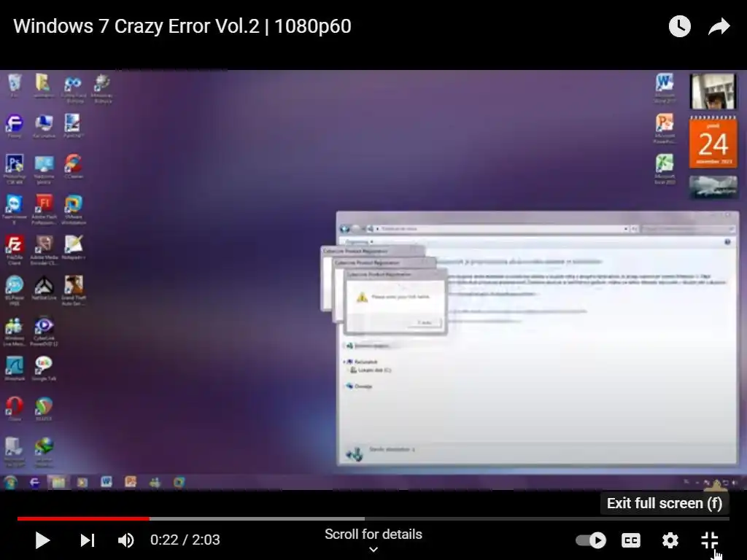Viewport: 747px width, 560px height.
Task: Click the CyberLink PowerDVD desktop shortcut
Action: click(x=44, y=330)
